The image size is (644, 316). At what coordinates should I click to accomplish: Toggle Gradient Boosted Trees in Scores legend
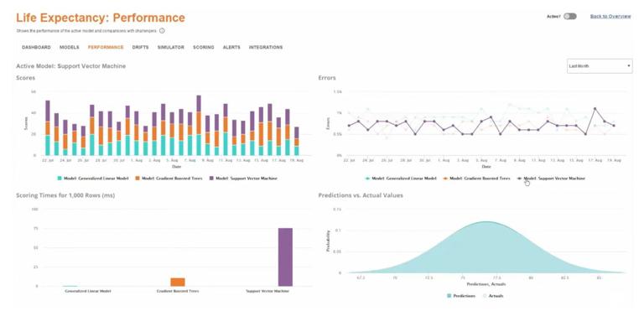[x=169, y=179]
